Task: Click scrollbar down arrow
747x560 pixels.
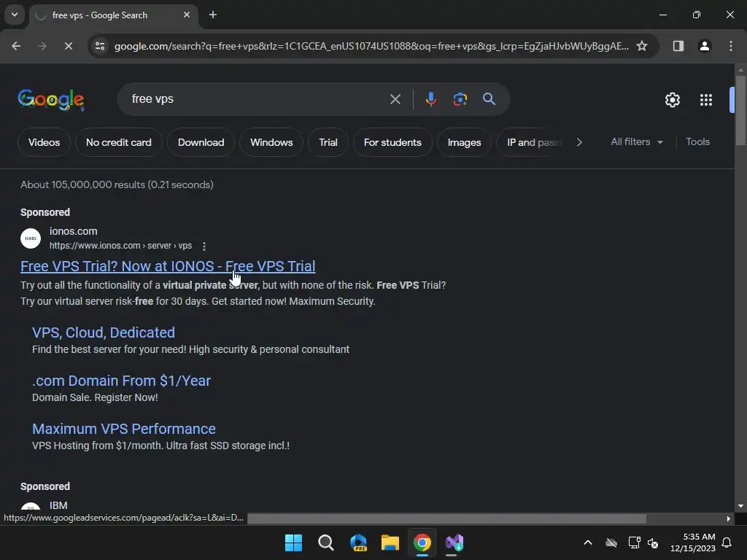Action: [x=740, y=506]
